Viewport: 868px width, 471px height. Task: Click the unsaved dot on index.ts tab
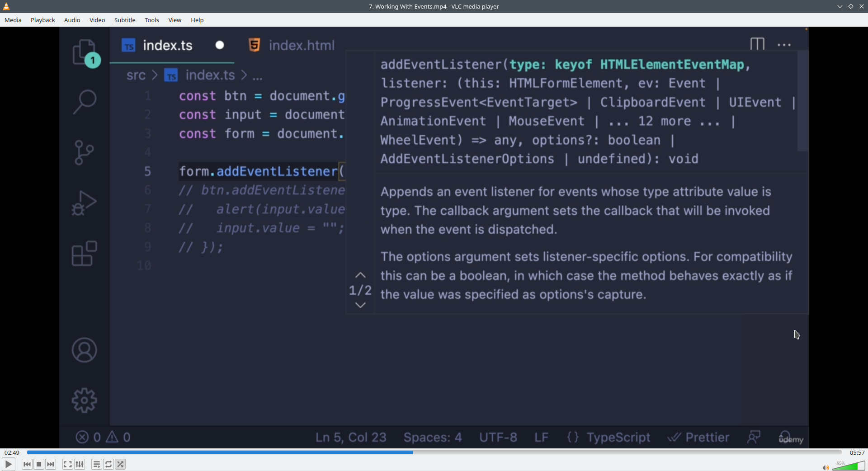pos(220,45)
